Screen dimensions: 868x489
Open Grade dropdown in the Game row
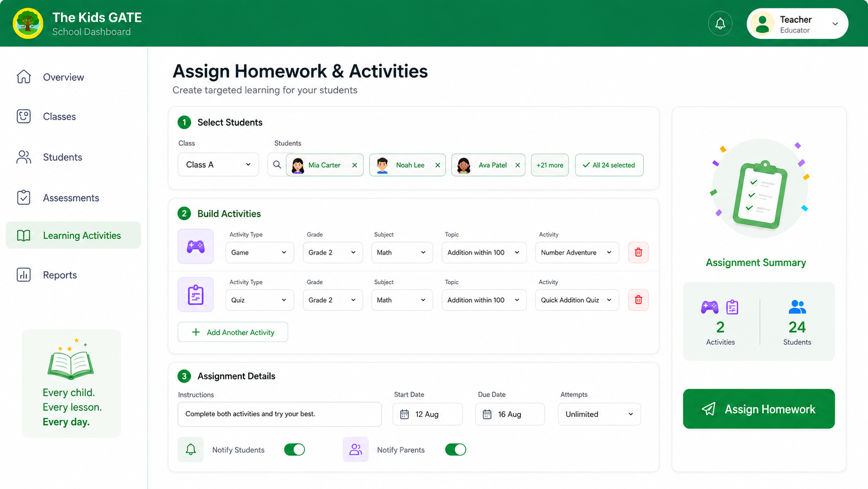[332, 253]
